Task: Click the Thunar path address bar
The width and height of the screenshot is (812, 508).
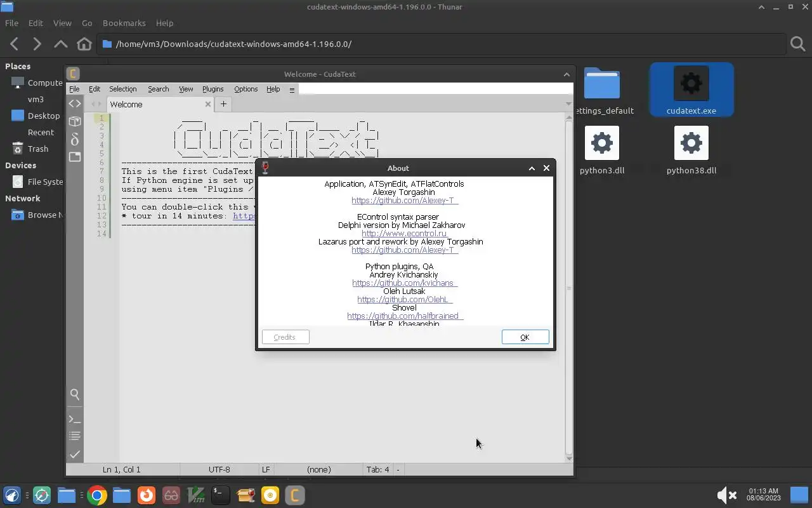Action: 442,44
